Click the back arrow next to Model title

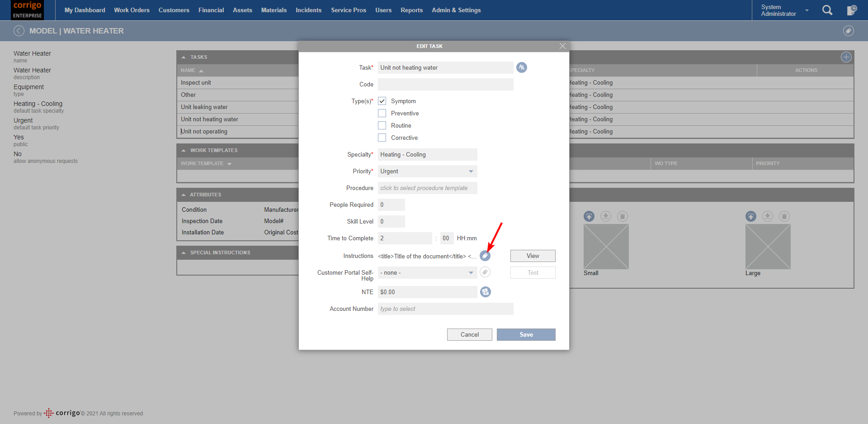[x=19, y=31]
